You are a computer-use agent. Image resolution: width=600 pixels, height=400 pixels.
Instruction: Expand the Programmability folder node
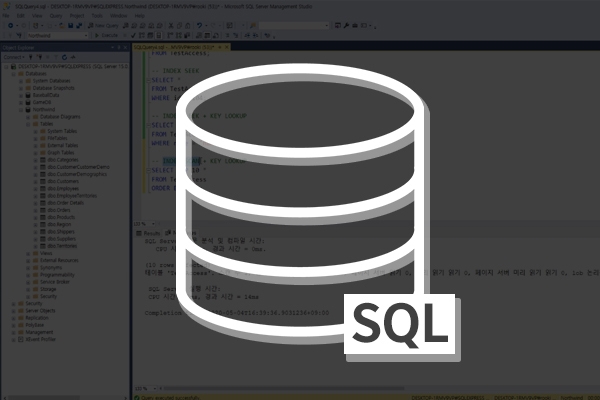pos(28,275)
